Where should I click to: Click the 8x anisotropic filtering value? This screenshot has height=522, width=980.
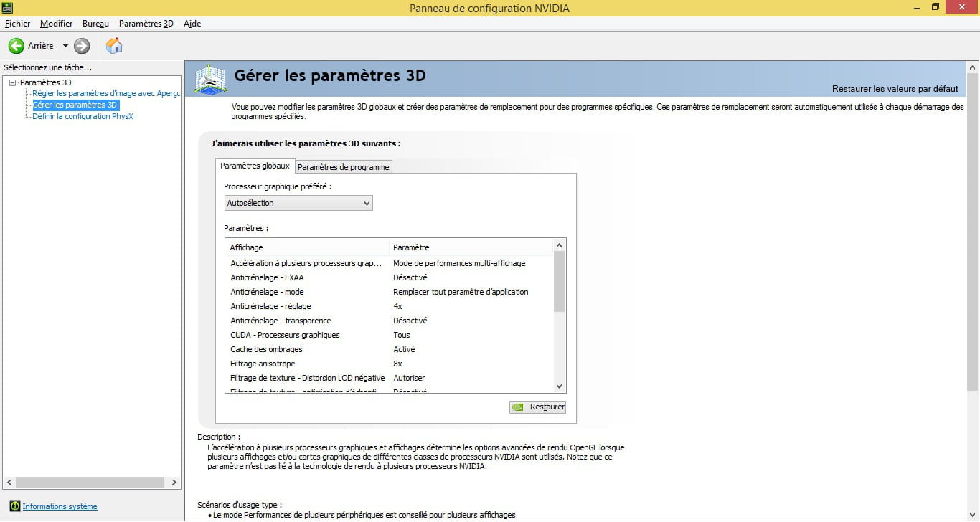pos(397,364)
